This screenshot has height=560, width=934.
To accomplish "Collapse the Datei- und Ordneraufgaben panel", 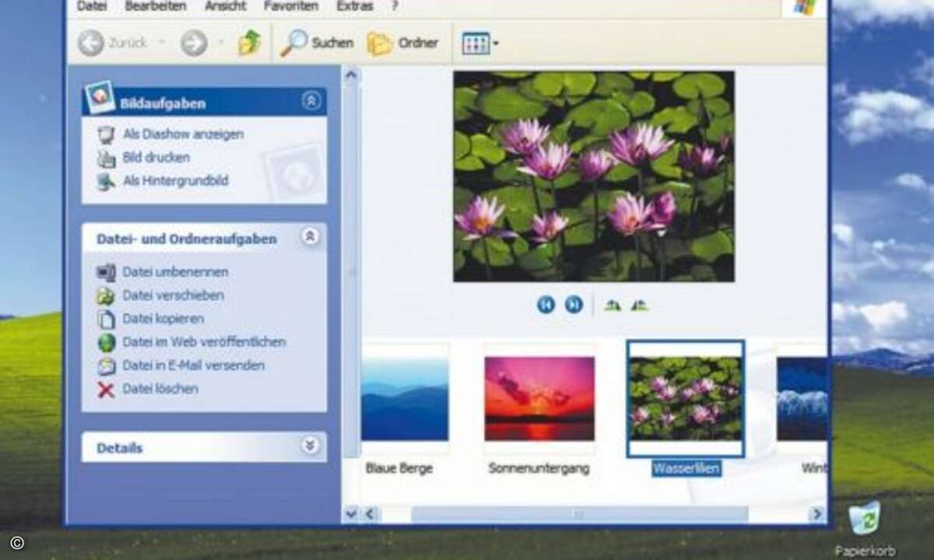I will click(310, 236).
